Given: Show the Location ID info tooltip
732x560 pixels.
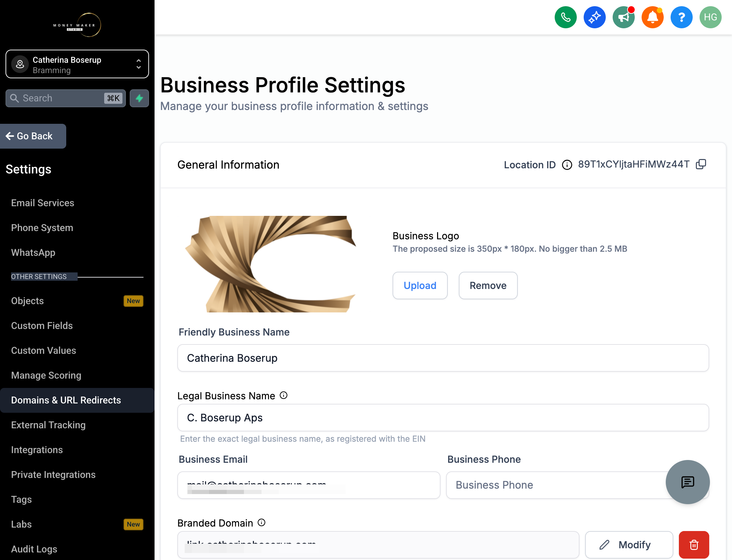Looking at the screenshot, I should pyautogui.click(x=567, y=165).
